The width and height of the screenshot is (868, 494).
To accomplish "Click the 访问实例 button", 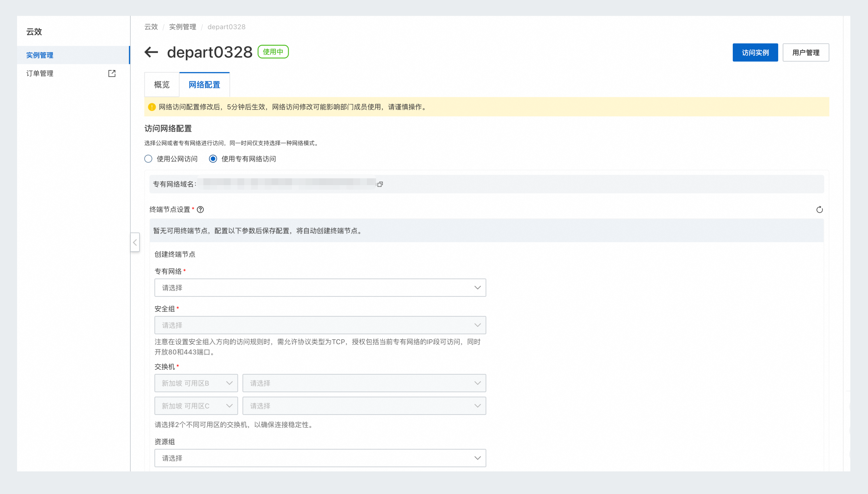I will pos(755,53).
